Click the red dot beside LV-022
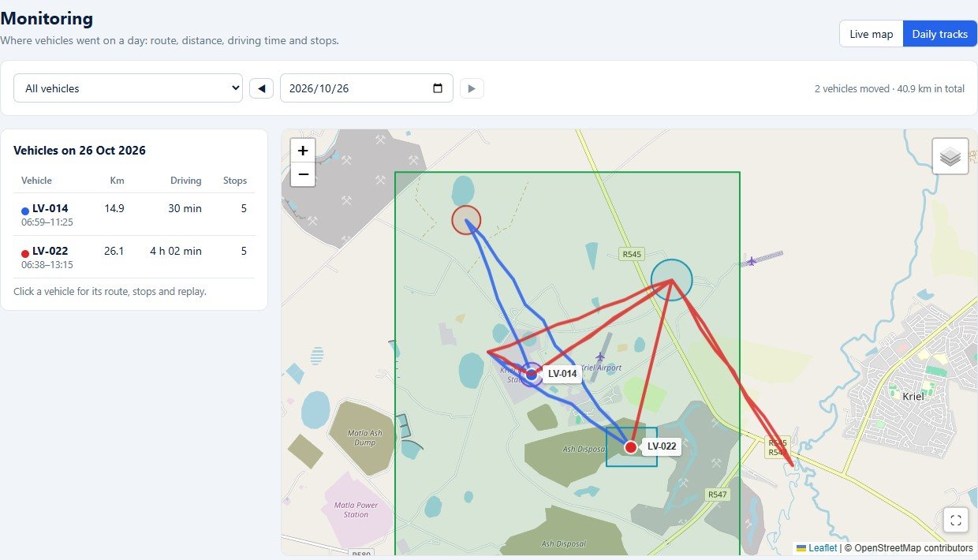Viewport: 978px width, 560px height. (25, 252)
